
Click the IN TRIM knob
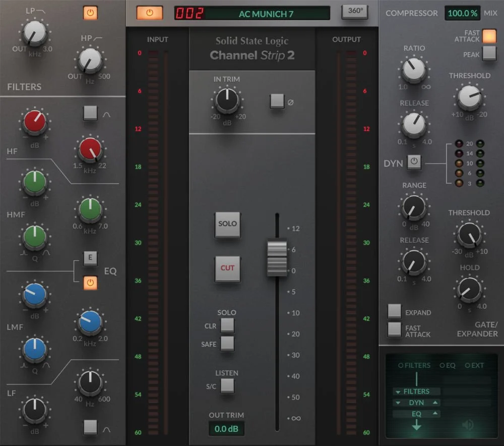click(x=227, y=99)
